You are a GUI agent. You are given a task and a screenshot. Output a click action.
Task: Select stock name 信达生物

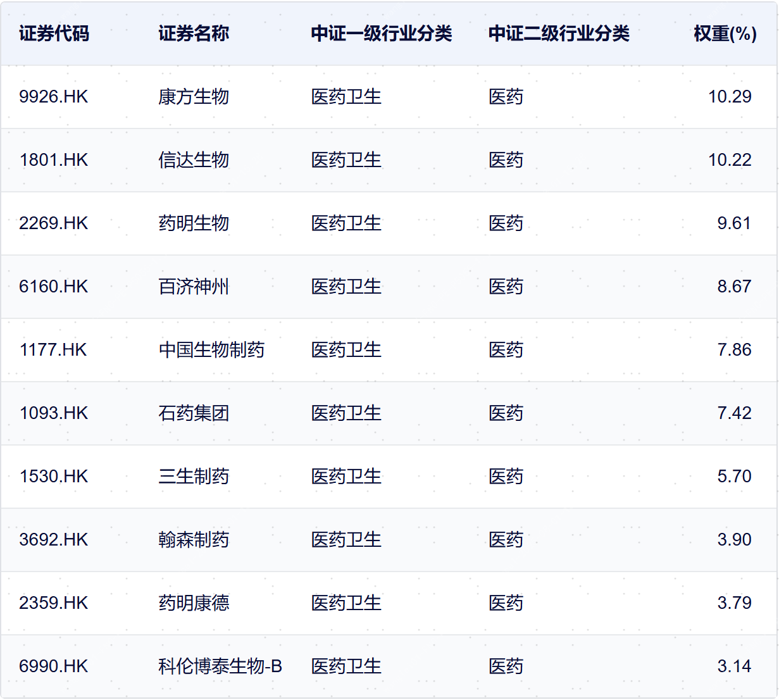[194, 160]
